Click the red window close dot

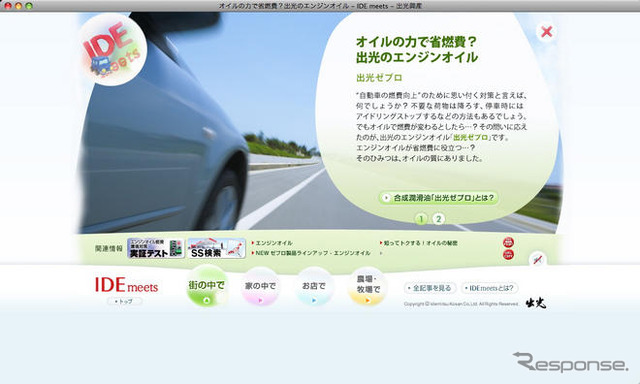[x=8, y=6]
